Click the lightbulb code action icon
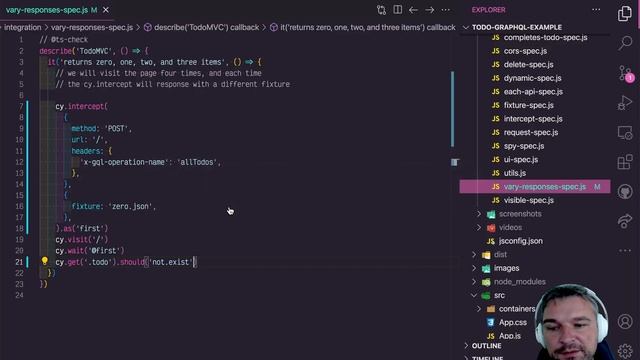Screen dimensions: 640x360 coord(44,261)
